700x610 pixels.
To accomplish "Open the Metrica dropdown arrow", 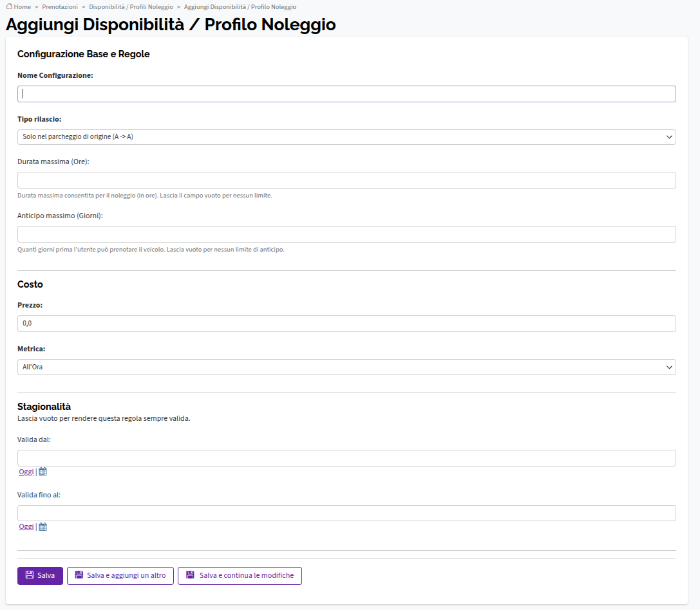I will coord(669,367).
